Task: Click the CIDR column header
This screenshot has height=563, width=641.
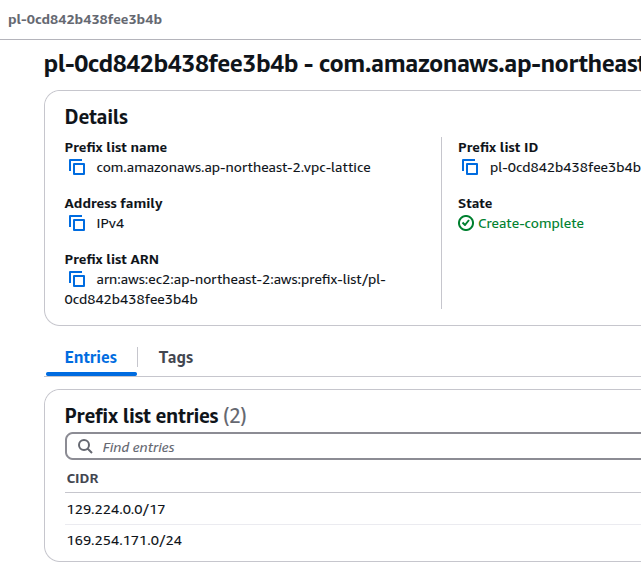Action: tap(83, 478)
